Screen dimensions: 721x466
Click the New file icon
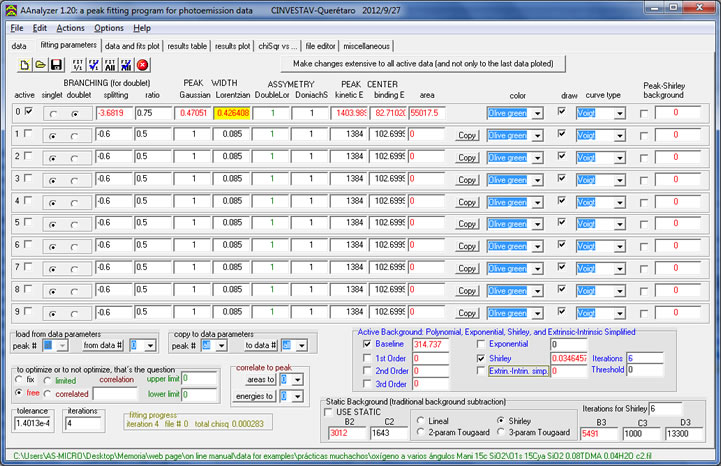(26, 64)
